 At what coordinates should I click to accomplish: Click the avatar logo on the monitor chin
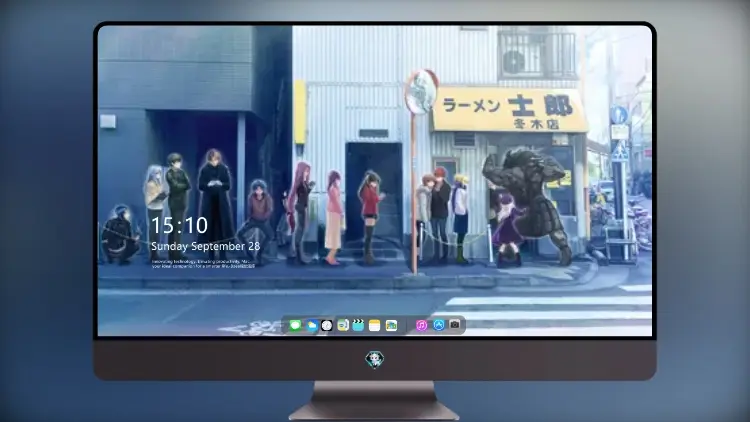pos(375,359)
